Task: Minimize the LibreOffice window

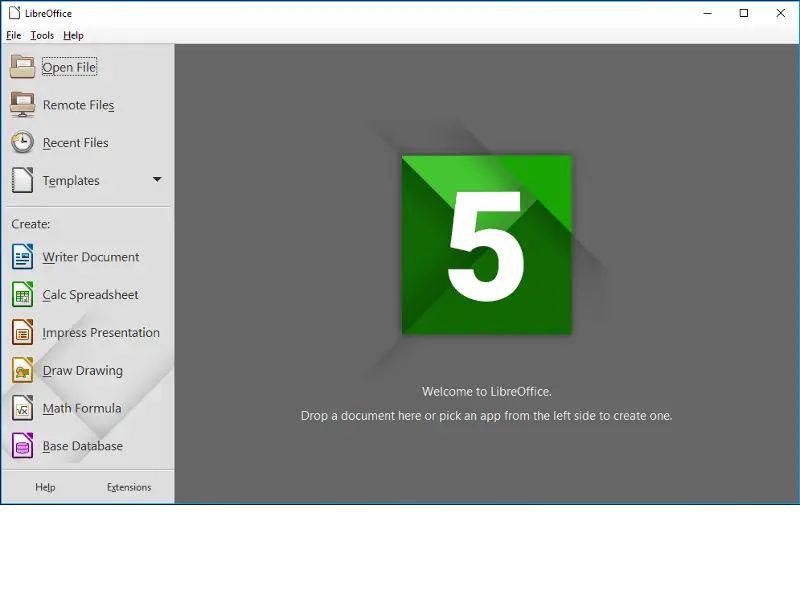Action: click(x=707, y=13)
